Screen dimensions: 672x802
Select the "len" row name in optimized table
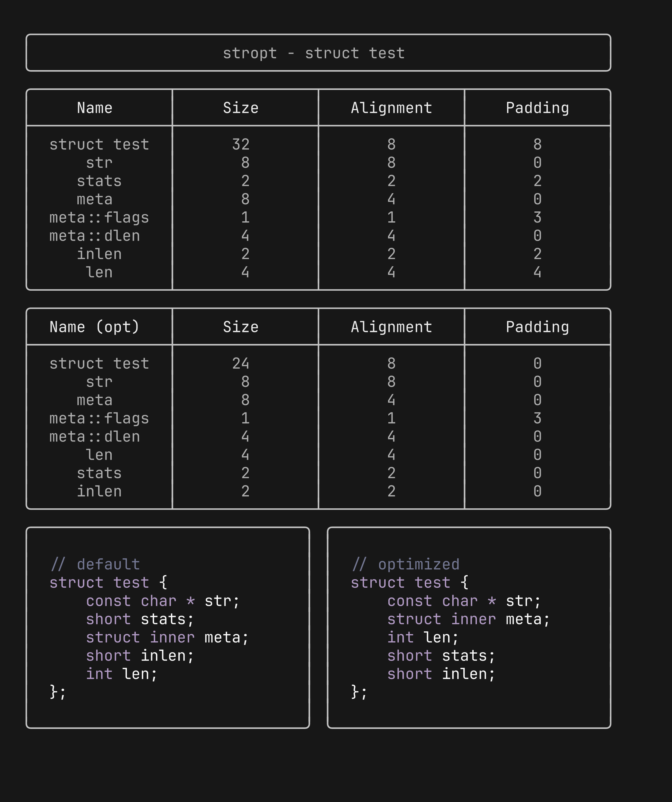click(99, 455)
